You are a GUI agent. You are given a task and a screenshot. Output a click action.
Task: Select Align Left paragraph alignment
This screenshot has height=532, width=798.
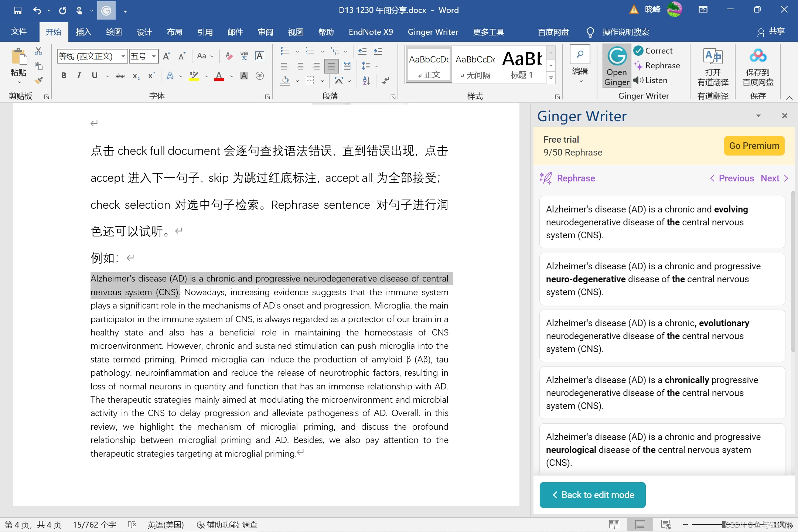[284, 66]
